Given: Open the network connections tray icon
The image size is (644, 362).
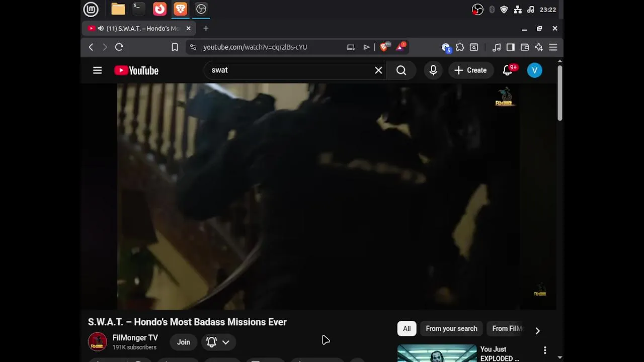Looking at the screenshot, I should point(518,10).
